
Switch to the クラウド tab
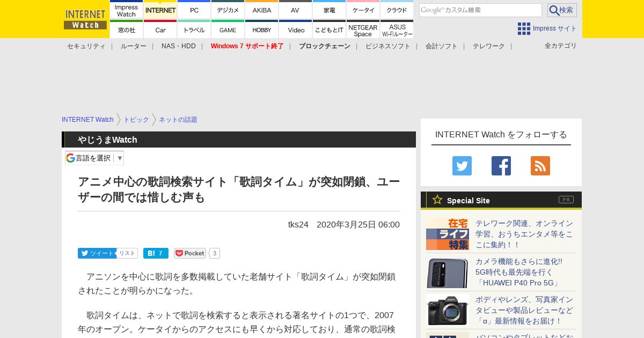(x=397, y=10)
